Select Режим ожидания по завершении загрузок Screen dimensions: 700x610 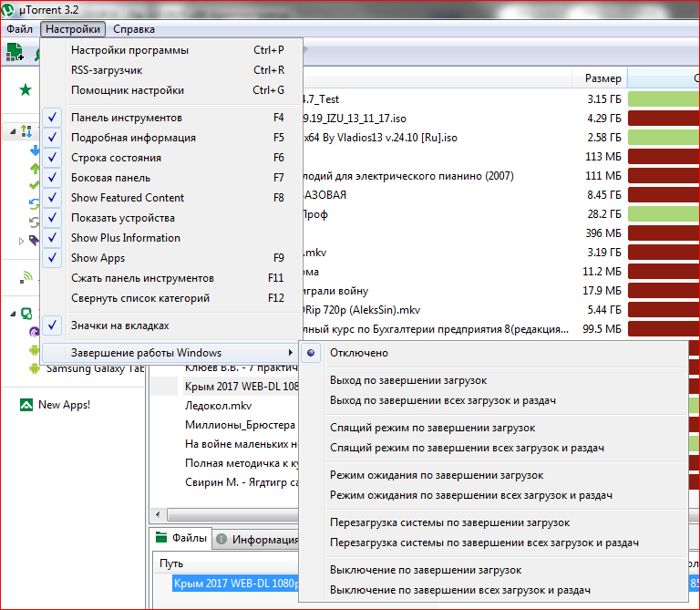click(493, 475)
